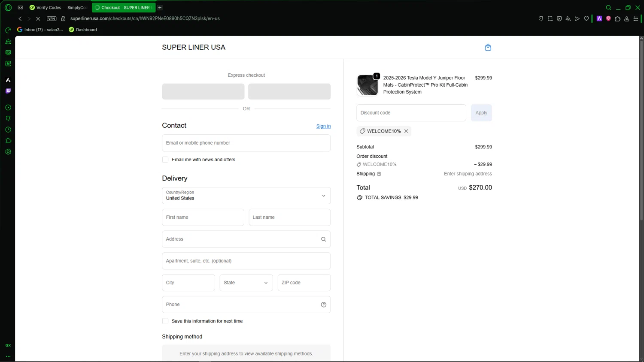Click the address bar URL
The height and width of the screenshot is (362, 644).
point(145,18)
